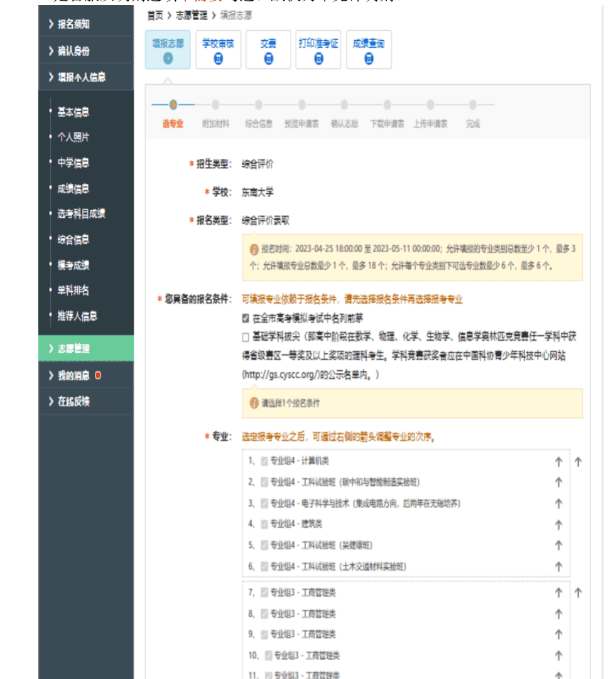The image size is (616, 679).
Task: Check 在全市高考模拟考试中名列前茅 condition
Action: (x=246, y=318)
